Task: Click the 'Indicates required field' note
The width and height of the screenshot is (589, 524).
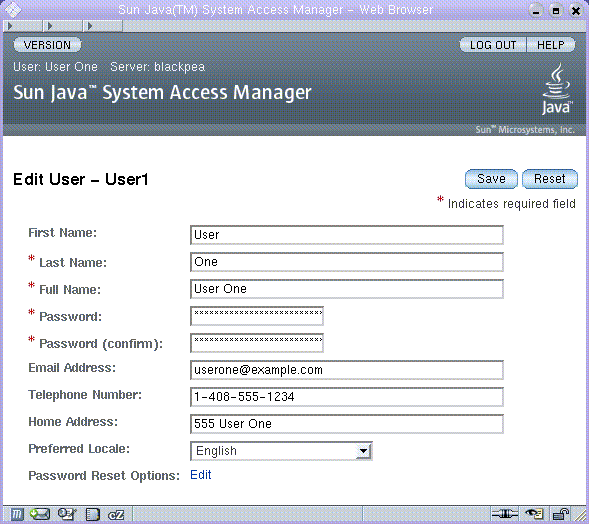Action: point(512,204)
